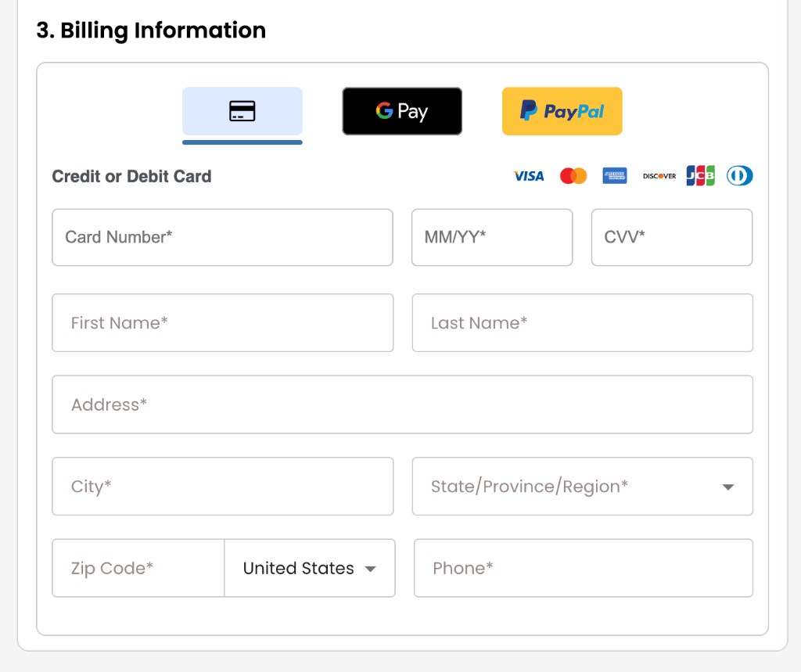Choose Google Pay payment option

click(402, 111)
